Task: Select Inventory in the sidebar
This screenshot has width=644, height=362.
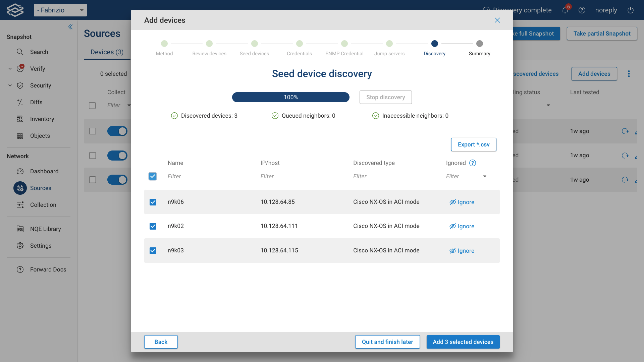Action: pyautogui.click(x=42, y=119)
